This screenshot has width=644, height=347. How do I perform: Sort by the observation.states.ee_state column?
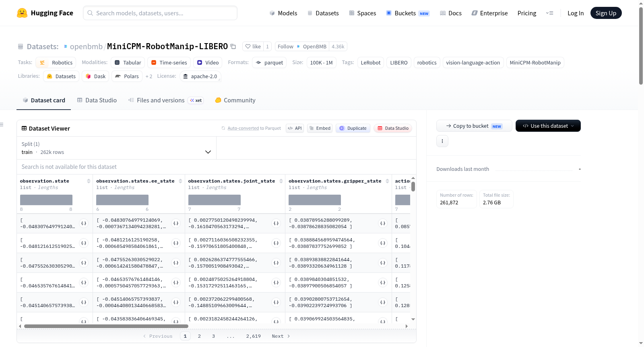click(x=180, y=181)
